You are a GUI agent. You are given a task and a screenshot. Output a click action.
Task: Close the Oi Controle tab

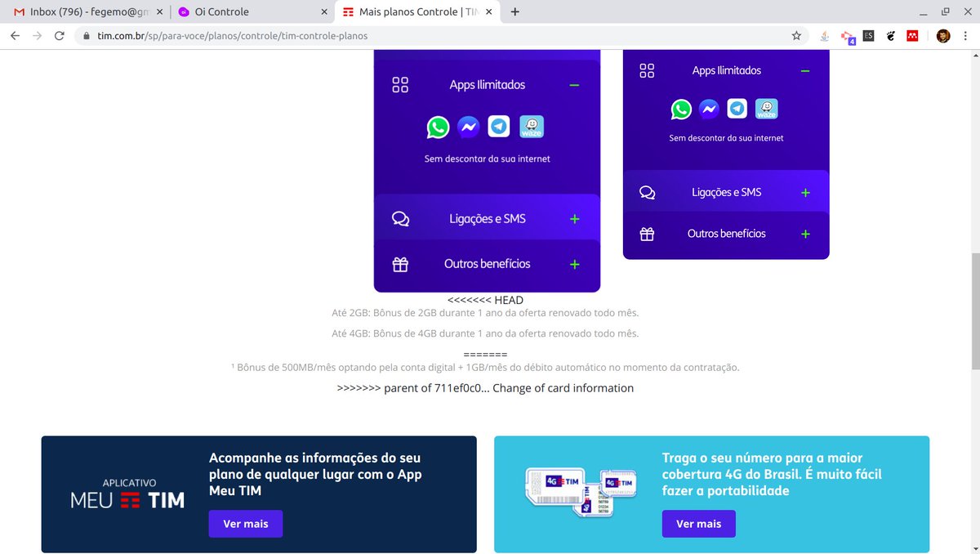tap(323, 12)
